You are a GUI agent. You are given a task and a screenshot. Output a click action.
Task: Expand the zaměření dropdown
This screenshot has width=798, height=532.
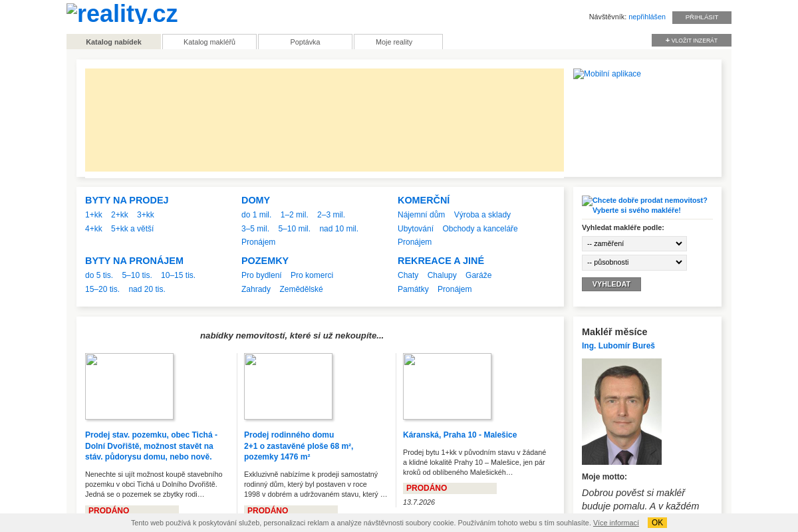click(x=634, y=244)
